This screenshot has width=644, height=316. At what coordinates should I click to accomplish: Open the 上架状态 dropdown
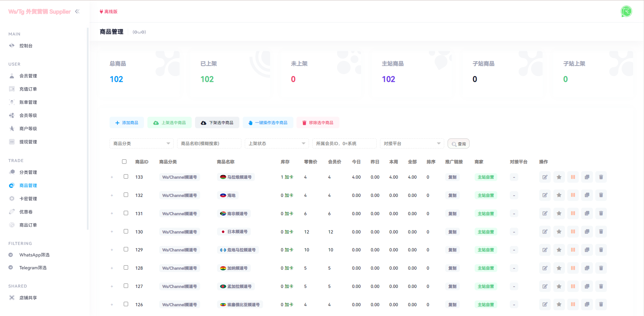(x=277, y=143)
